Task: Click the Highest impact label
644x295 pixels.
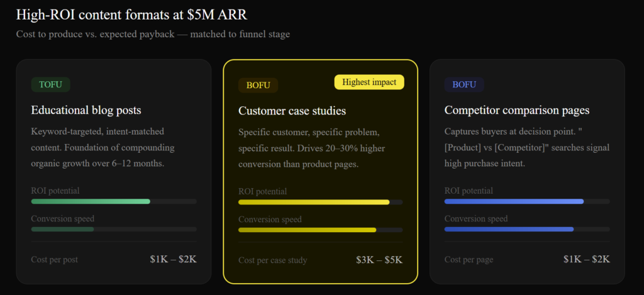Action: (x=369, y=82)
